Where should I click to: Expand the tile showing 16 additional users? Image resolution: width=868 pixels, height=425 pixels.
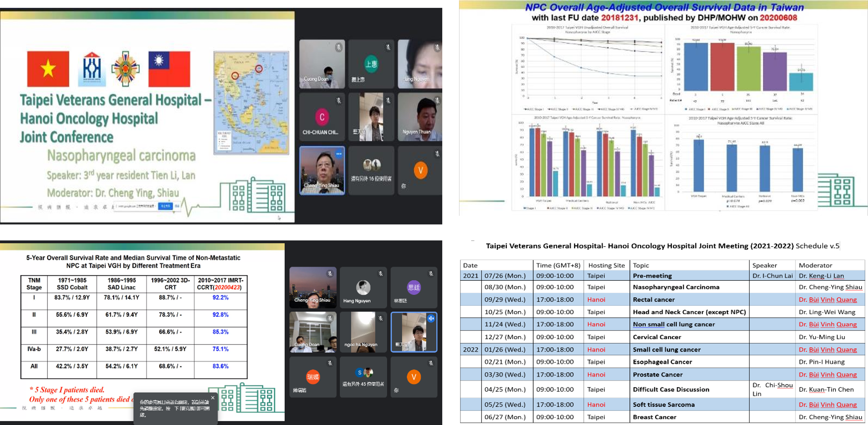[371, 170]
